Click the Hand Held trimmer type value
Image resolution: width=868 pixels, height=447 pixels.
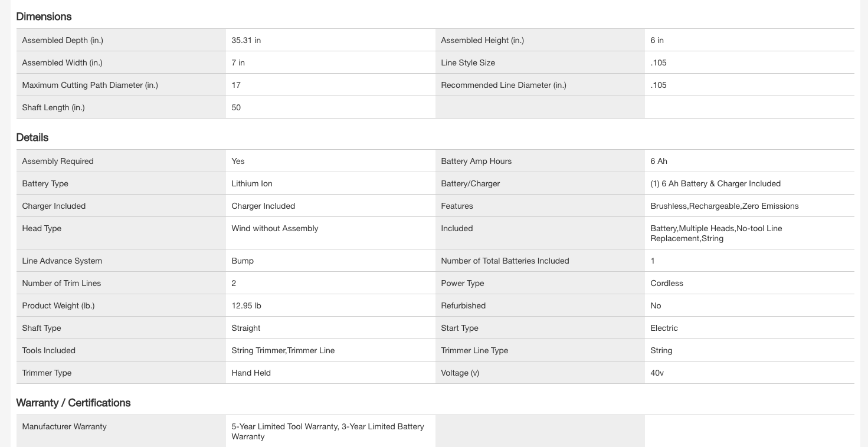251,373
